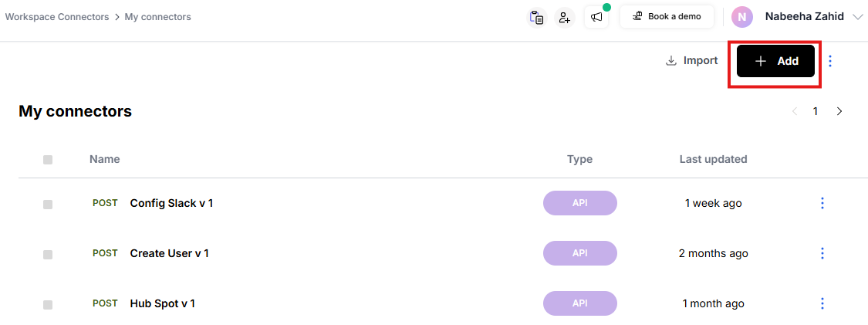Open the announcements megaphone icon

596,17
